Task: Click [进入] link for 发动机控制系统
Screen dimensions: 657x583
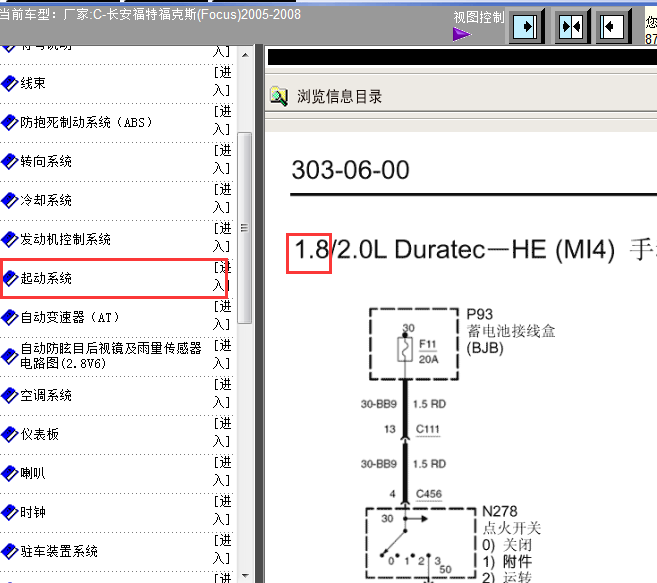Action: click(222, 237)
